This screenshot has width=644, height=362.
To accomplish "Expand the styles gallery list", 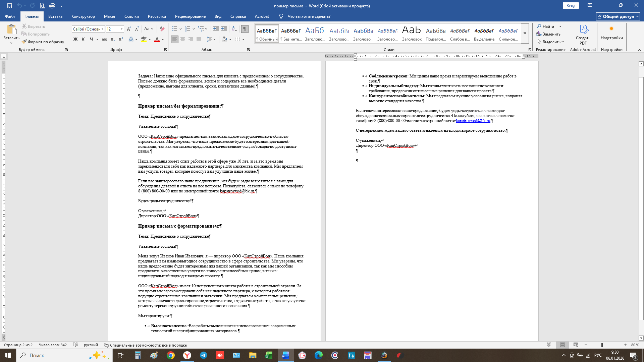I will tap(525, 34).
